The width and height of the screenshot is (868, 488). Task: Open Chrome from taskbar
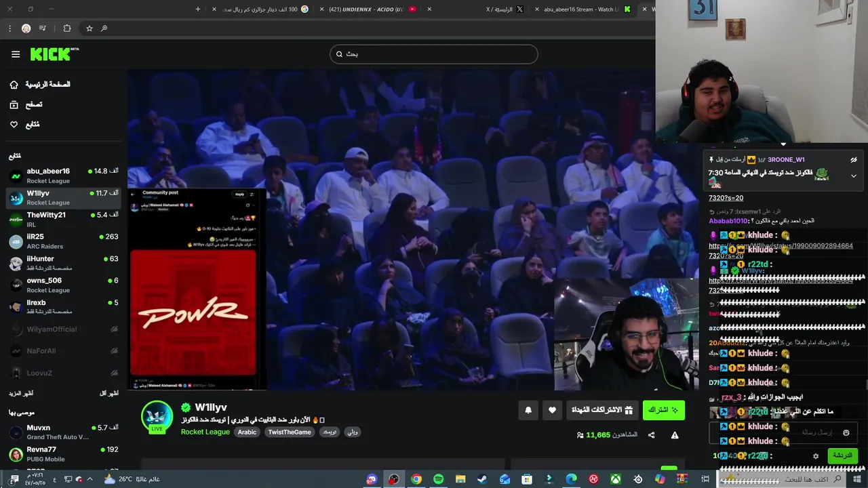pos(416,479)
